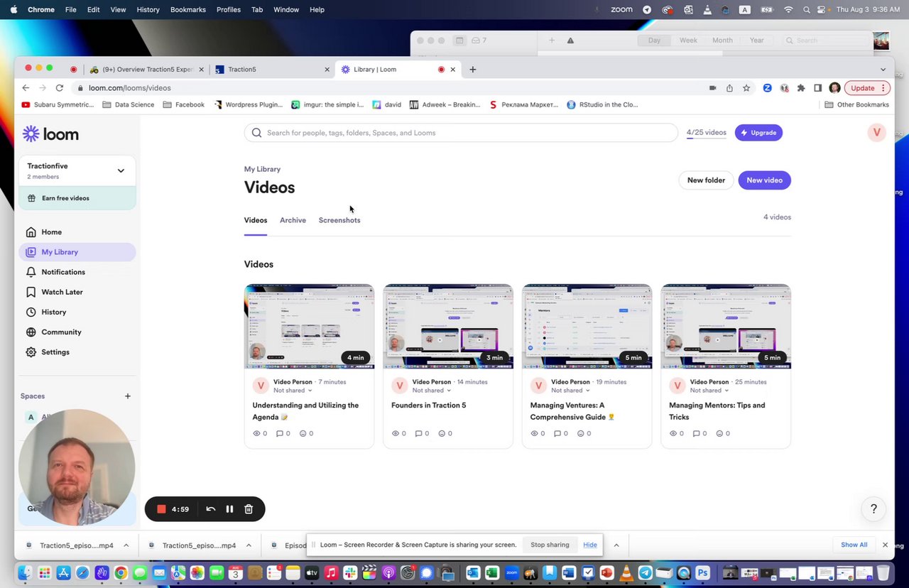Pause the Loom recording

pos(229,509)
